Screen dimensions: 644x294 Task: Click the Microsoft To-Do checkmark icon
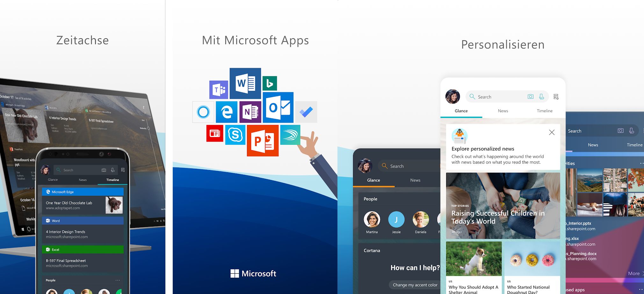pyautogui.click(x=306, y=112)
